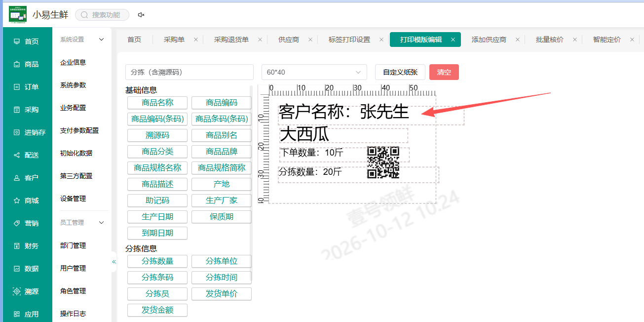The width and height of the screenshot is (644, 322).
Task: Click the mute speaker icon
Action: pos(141,15)
